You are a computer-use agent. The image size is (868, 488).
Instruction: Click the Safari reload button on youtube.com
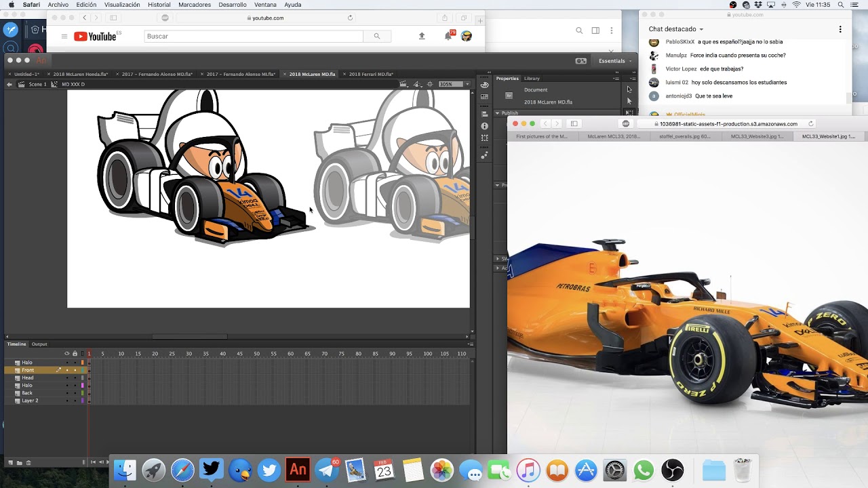point(350,18)
